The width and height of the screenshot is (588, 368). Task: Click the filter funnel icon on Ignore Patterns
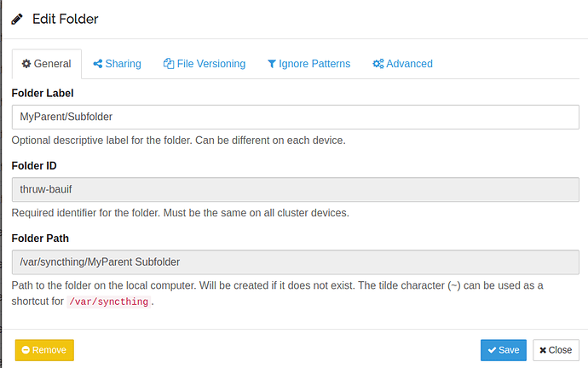click(272, 64)
